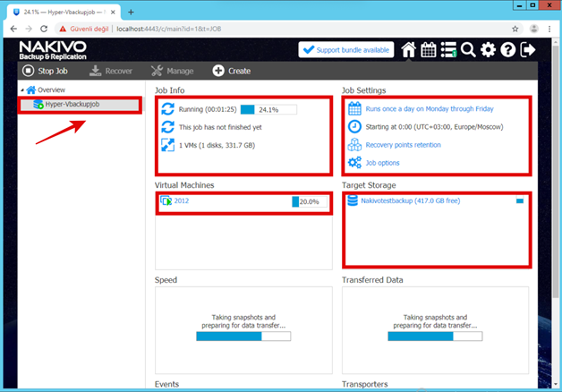The image size is (562, 392).
Task: Click the Nakivotestbackup storage usage bar
Action: pos(520,200)
